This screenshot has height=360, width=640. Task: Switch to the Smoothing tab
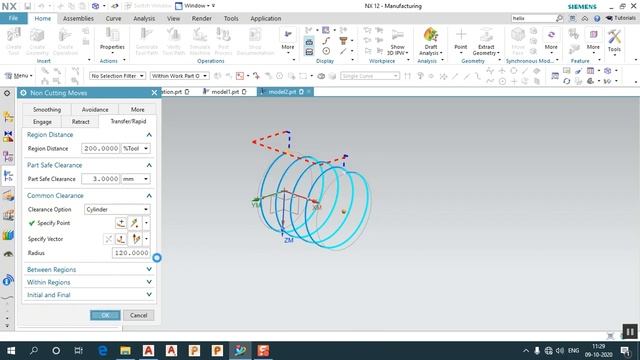47,109
